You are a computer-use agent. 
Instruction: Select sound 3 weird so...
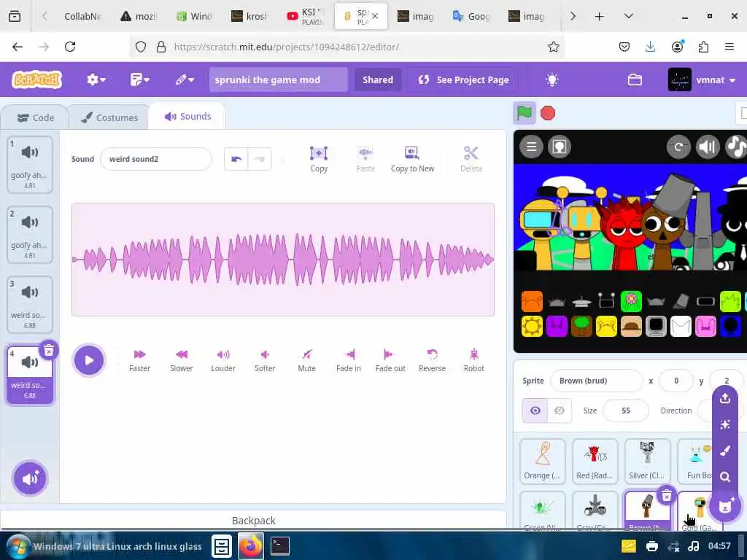tap(30, 305)
